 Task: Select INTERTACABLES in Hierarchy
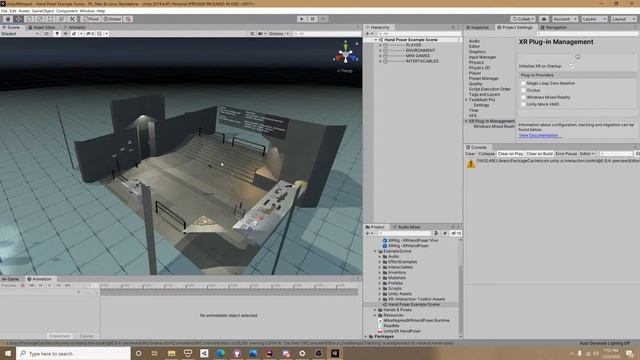click(422, 61)
